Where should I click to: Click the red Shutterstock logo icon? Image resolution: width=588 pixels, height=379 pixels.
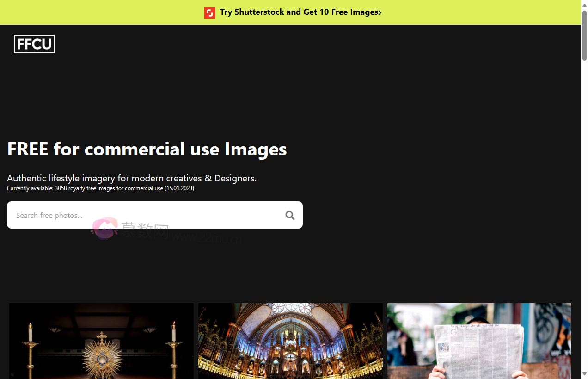tap(210, 12)
